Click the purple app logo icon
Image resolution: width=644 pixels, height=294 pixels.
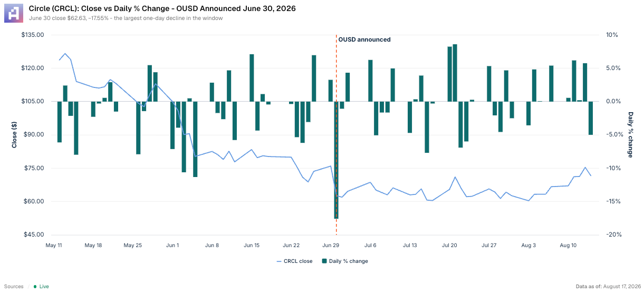[x=13, y=13]
